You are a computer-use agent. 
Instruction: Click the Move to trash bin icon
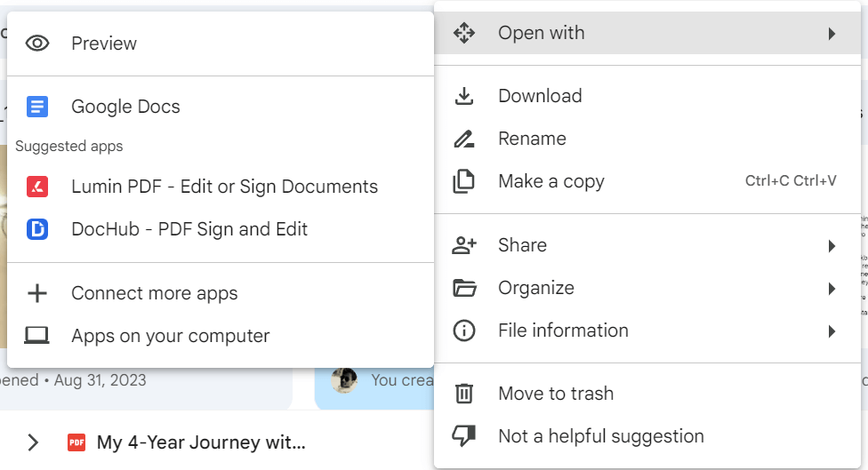point(463,394)
